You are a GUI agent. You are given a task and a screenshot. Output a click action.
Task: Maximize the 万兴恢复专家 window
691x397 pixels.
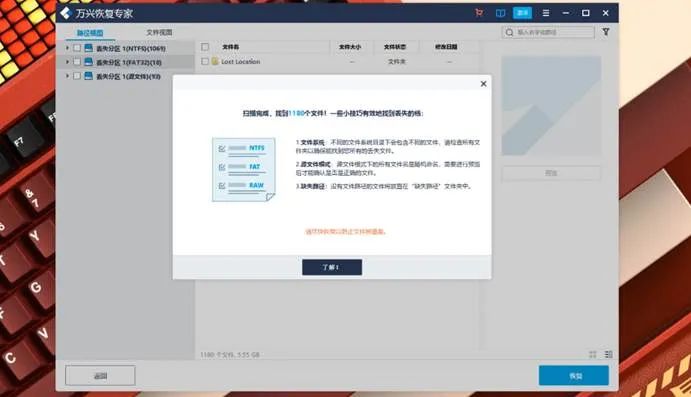[586, 13]
